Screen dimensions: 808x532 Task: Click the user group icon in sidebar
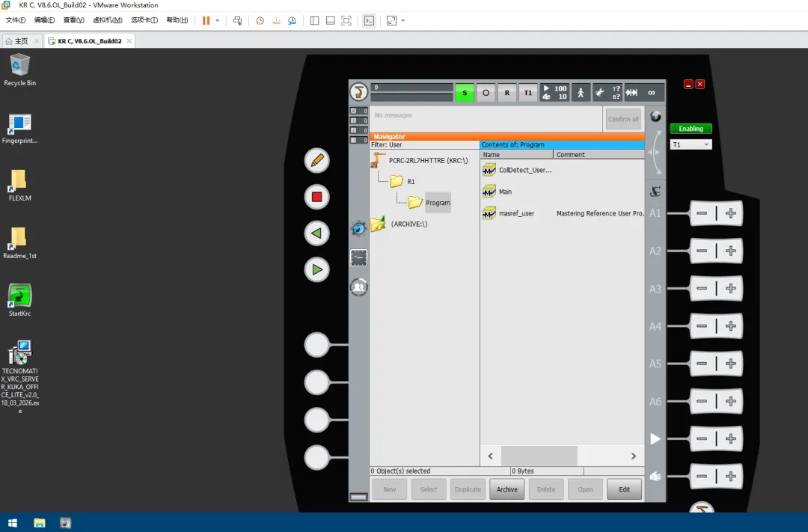tap(358, 287)
